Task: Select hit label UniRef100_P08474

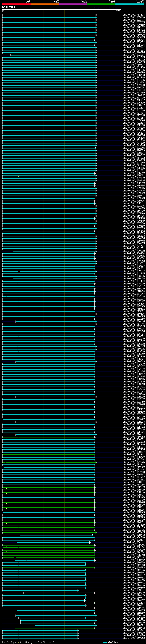Action: (x=134, y=254)
